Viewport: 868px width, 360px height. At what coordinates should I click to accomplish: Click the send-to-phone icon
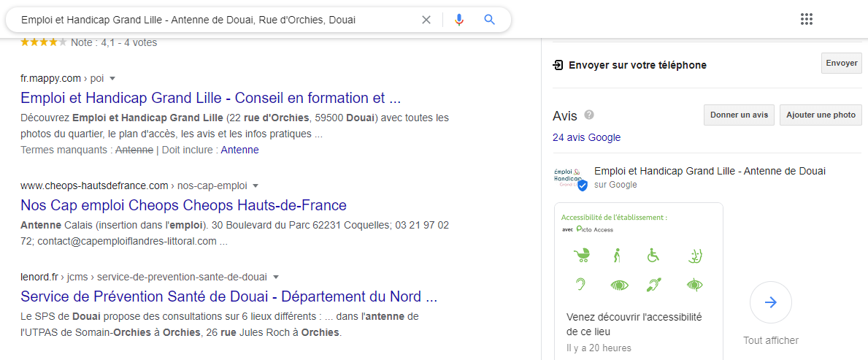[558, 65]
